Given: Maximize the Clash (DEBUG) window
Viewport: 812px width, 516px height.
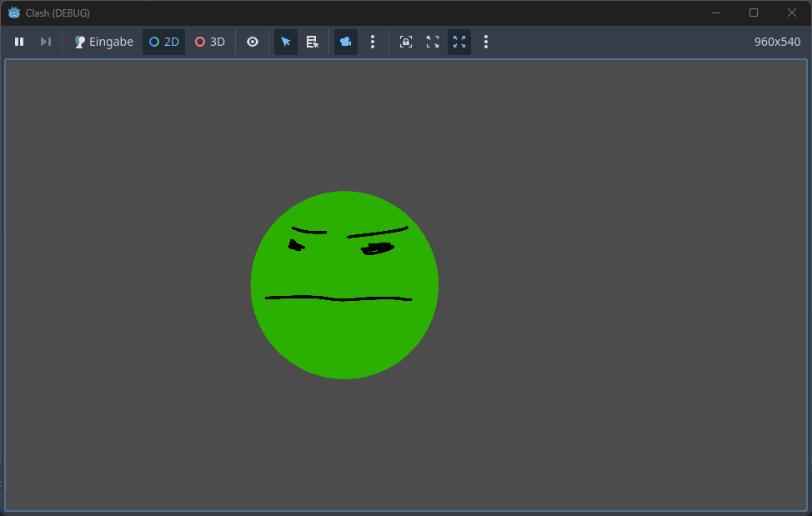Looking at the screenshot, I should click(x=754, y=13).
